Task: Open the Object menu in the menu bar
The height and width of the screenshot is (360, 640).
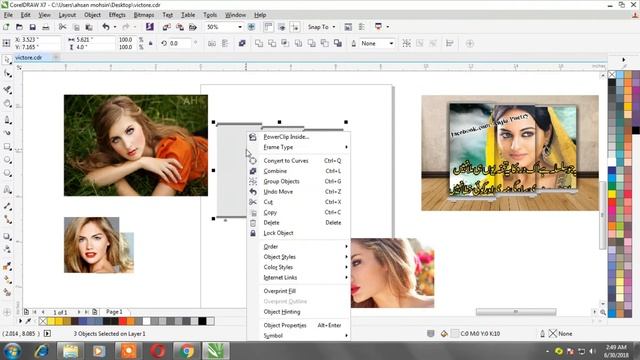Action: pos(92,15)
